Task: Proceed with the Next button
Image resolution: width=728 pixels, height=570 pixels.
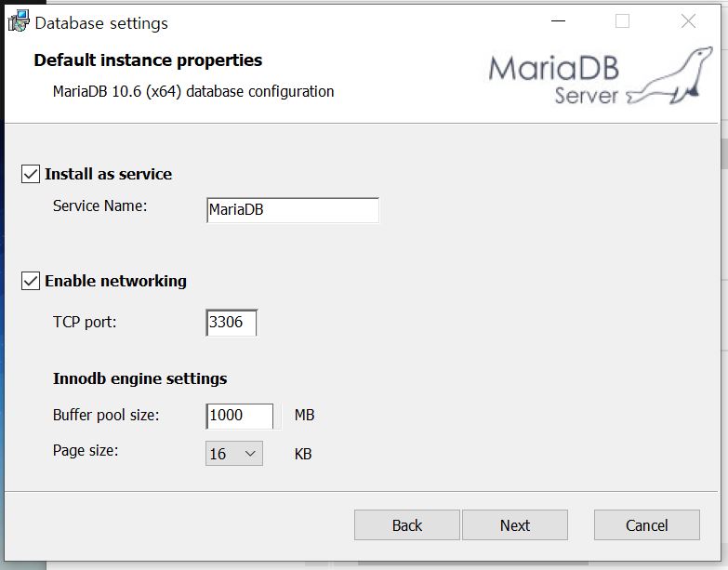Action: click(515, 525)
